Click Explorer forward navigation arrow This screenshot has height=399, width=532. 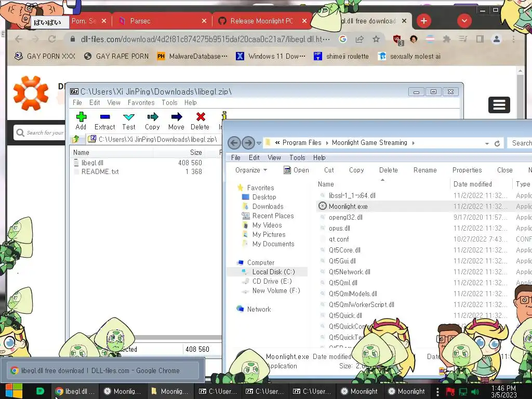click(x=248, y=143)
